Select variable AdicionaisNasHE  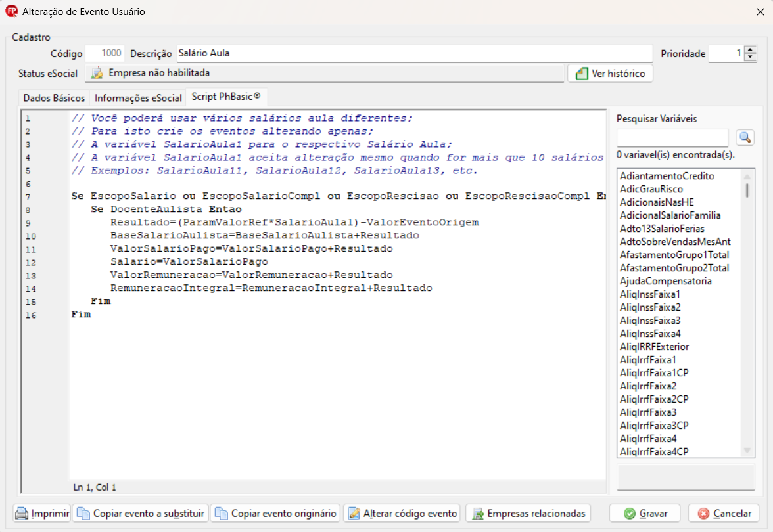[657, 202]
